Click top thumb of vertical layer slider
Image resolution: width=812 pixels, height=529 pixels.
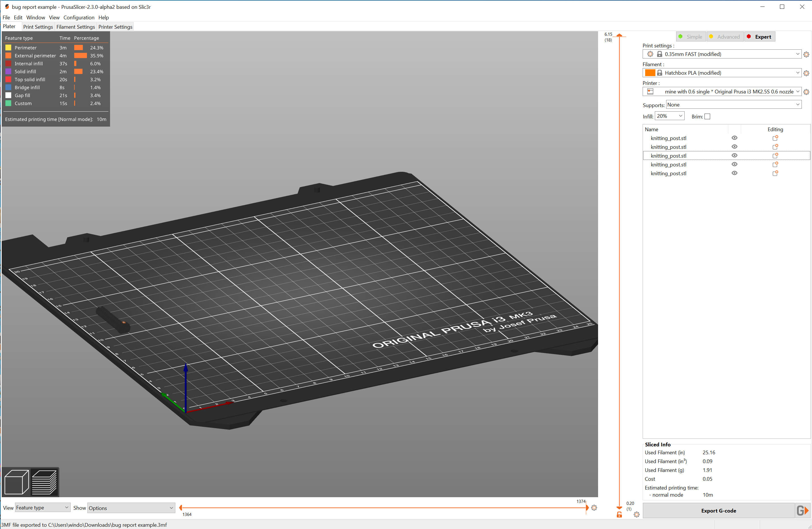click(620, 35)
